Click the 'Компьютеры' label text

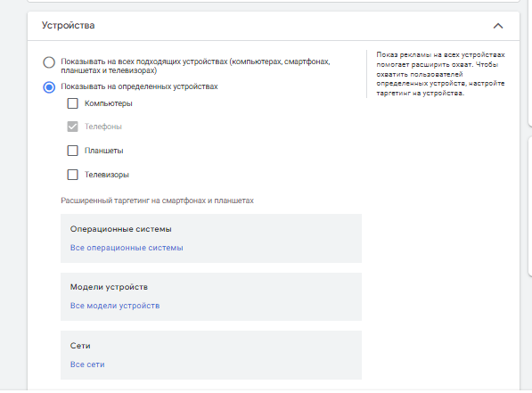(x=108, y=103)
